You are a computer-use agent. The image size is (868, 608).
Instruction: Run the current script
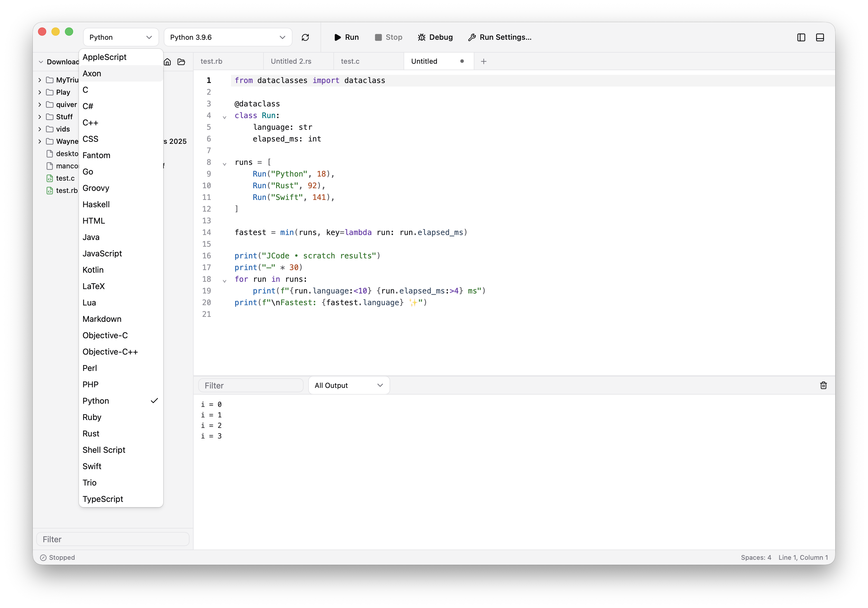point(346,37)
